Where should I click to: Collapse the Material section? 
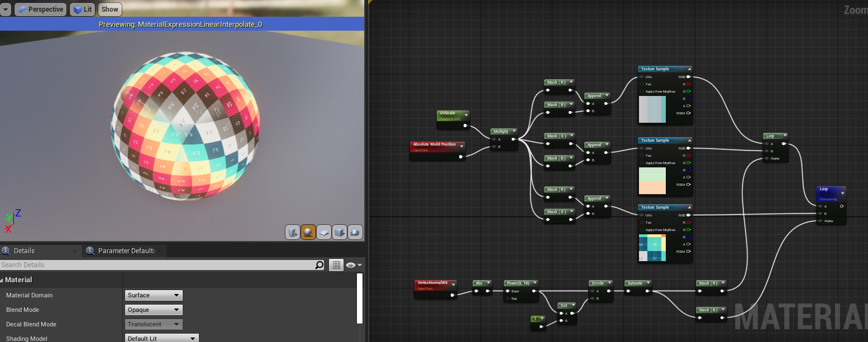[2, 280]
